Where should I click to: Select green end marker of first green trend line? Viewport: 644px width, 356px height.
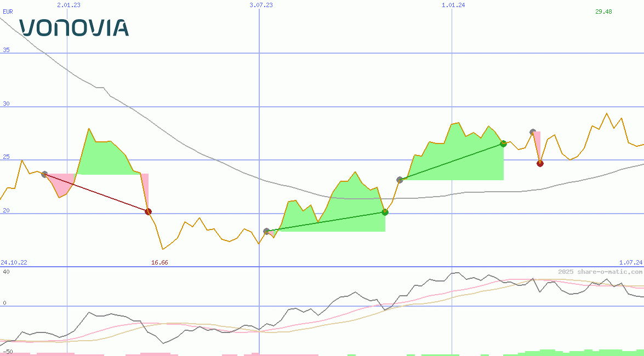tap(385, 212)
